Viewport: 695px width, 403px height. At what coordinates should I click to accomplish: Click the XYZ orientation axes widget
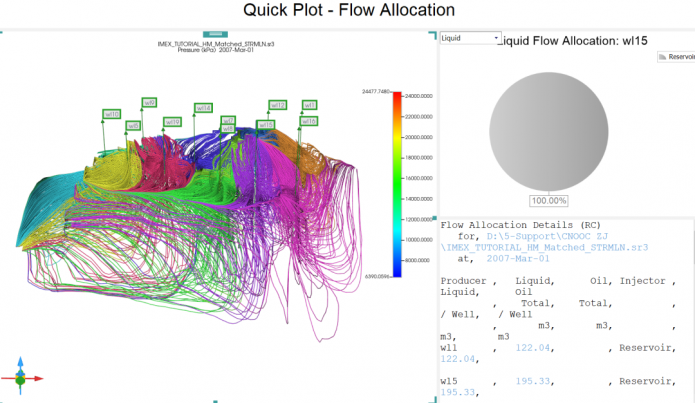(x=20, y=379)
